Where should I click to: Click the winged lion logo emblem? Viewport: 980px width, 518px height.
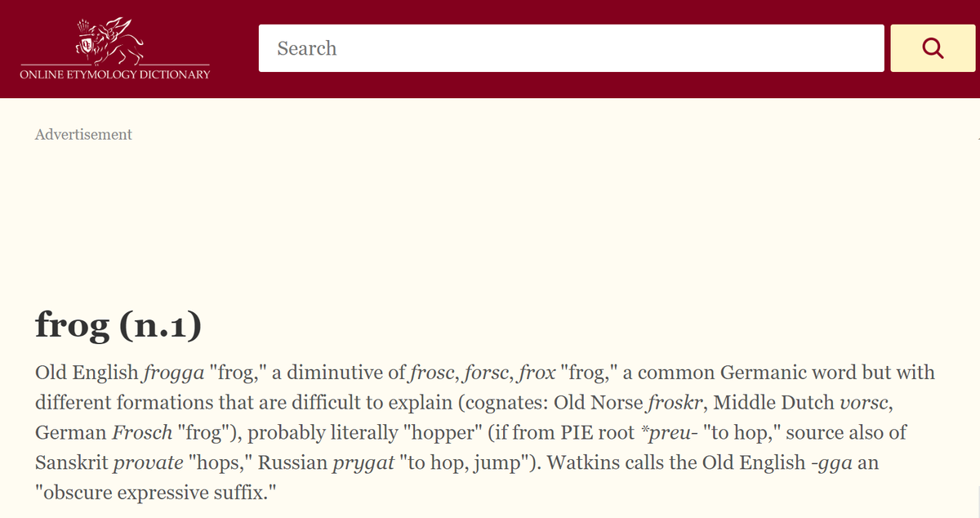(113, 40)
